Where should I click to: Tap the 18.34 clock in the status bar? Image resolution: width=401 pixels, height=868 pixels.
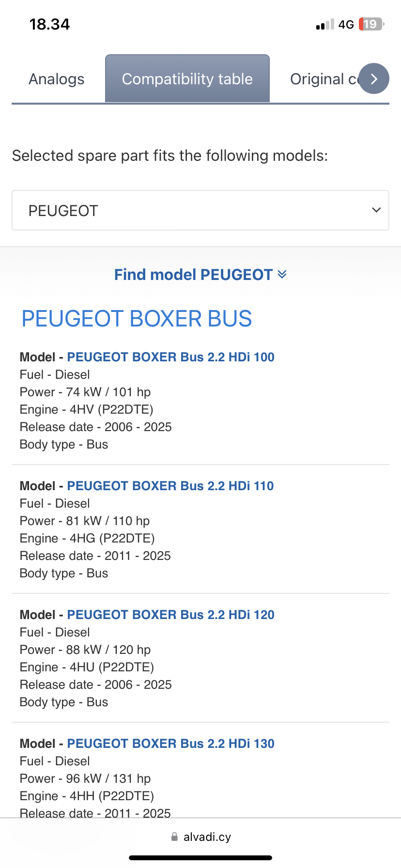tap(49, 24)
